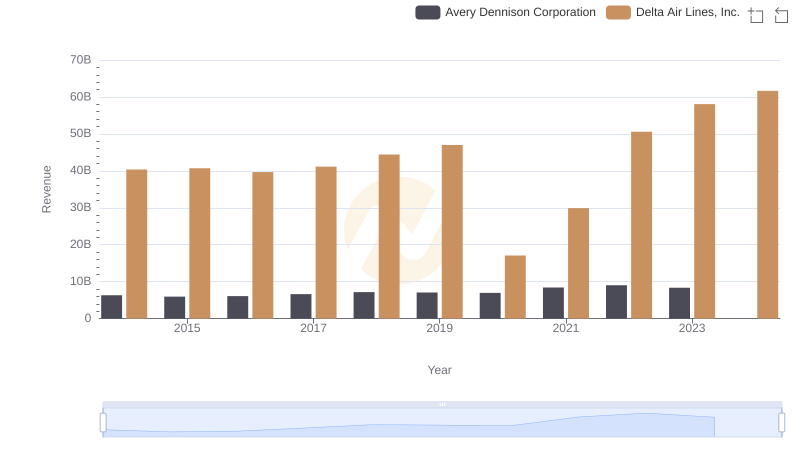The width and height of the screenshot is (800, 461).
Task: Click the Delta Air Lines 2024 bar
Action: coord(767,204)
